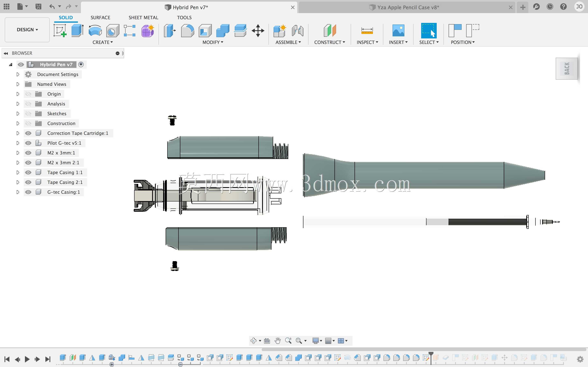This screenshot has width=588, height=367.
Task: Select the Pan hand tool
Action: (x=277, y=341)
